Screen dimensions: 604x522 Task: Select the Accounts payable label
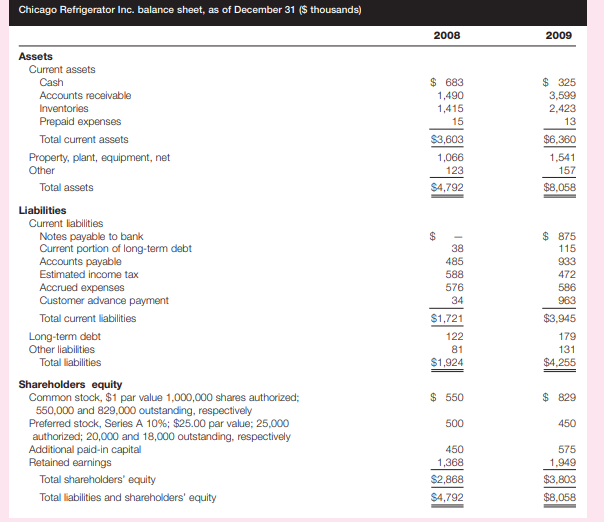[80, 262]
